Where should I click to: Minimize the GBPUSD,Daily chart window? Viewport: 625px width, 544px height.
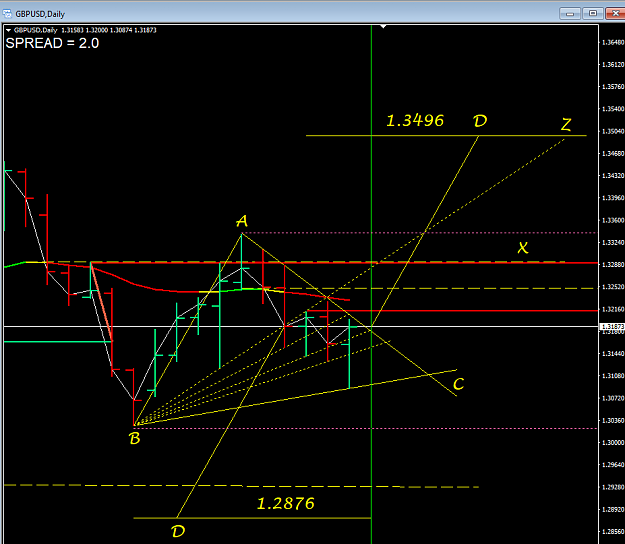click(570, 14)
